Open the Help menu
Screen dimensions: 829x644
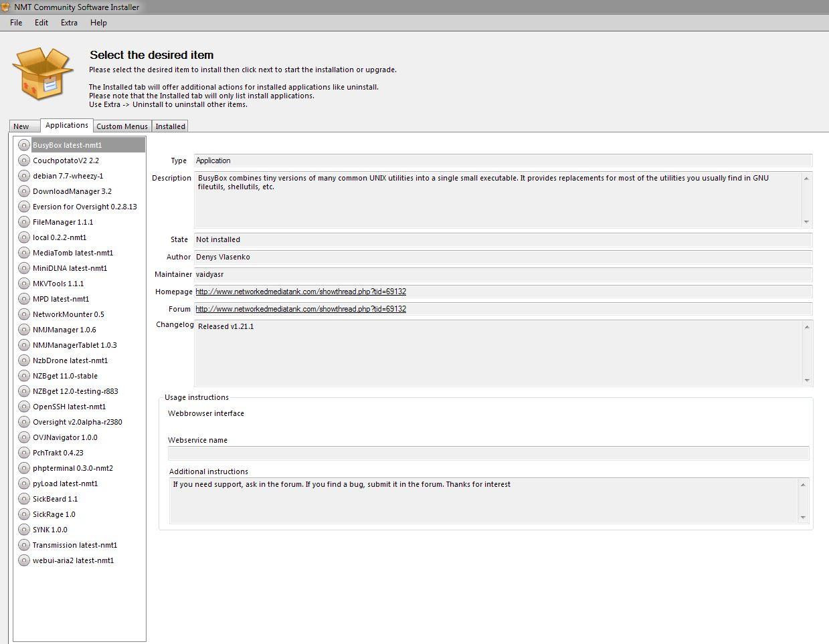[98, 23]
